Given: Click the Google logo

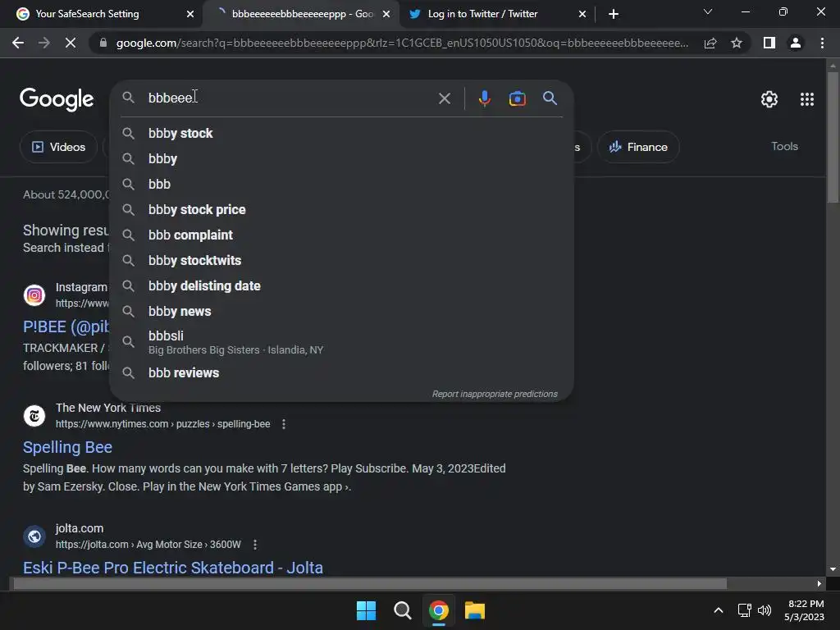Looking at the screenshot, I should tap(57, 99).
